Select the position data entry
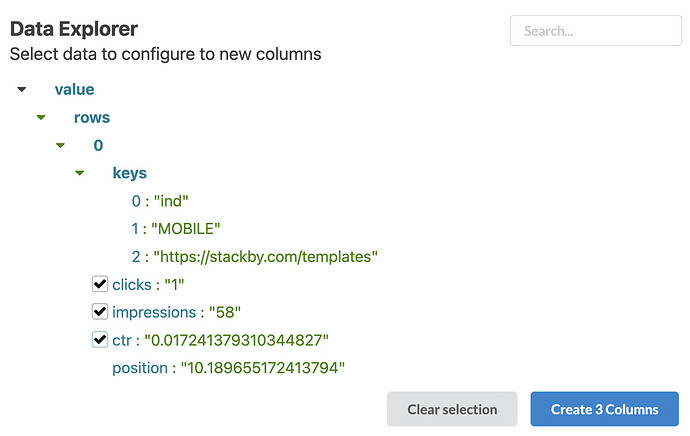690x436 pixels. [228, 368]
